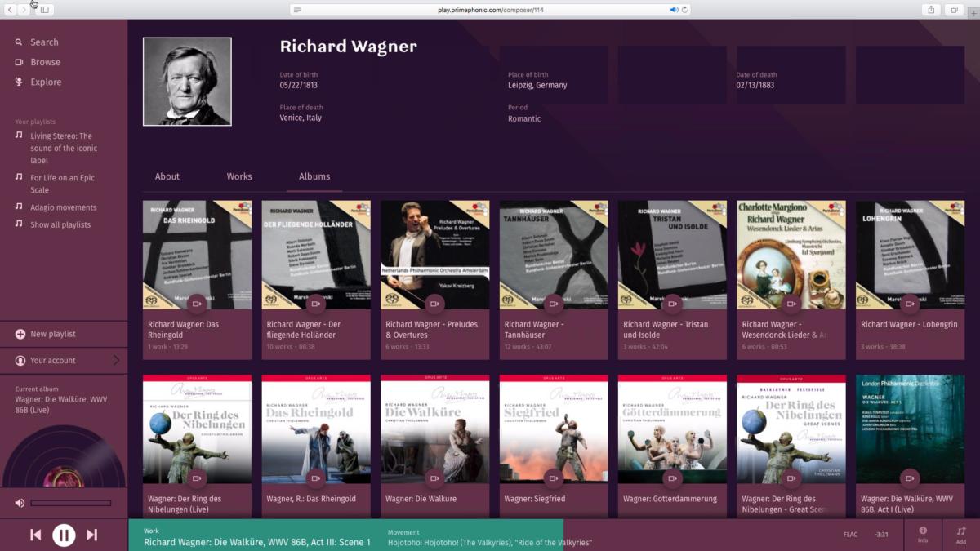Add the current track to a playlist
This screenshot has width=980, height=551.
[960, 535]
